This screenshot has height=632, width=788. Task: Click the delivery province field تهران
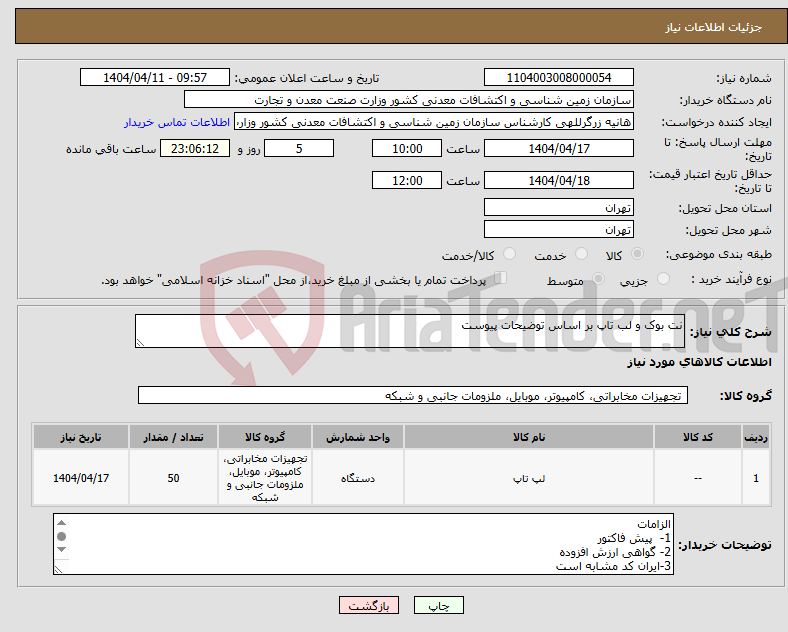[558, 207]
